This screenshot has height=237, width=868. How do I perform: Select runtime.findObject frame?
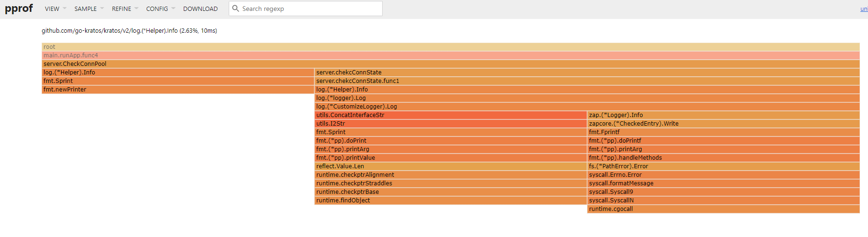pyautogui.click(x=450, y=201)
